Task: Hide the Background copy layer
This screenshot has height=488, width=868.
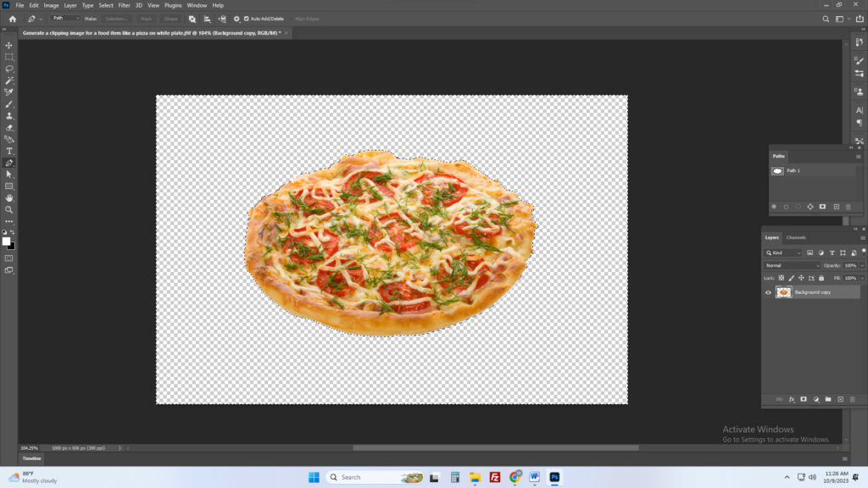Action: pos(768,292)
